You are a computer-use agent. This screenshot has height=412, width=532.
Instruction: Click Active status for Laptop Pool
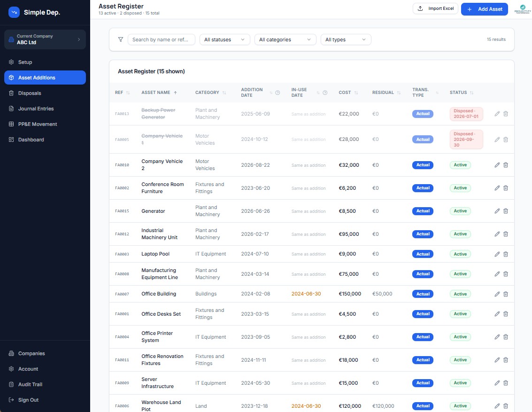pyautogui.click(x=460, y=254)
